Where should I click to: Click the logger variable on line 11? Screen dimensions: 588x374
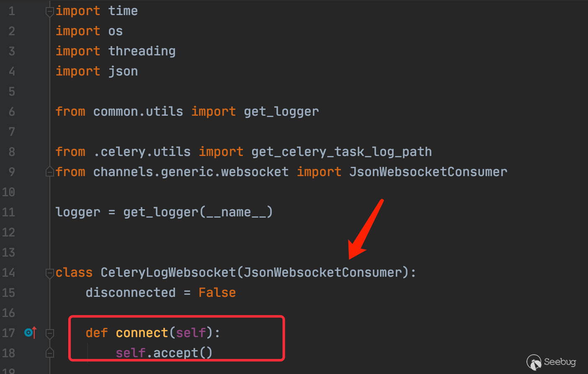tap(78, 212)
